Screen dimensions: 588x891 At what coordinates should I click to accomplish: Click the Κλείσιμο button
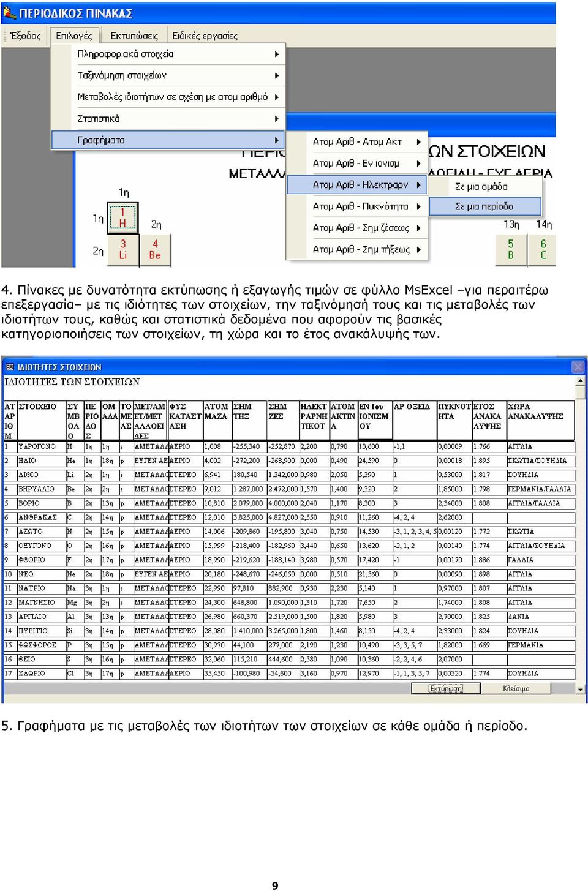point(516,688)
